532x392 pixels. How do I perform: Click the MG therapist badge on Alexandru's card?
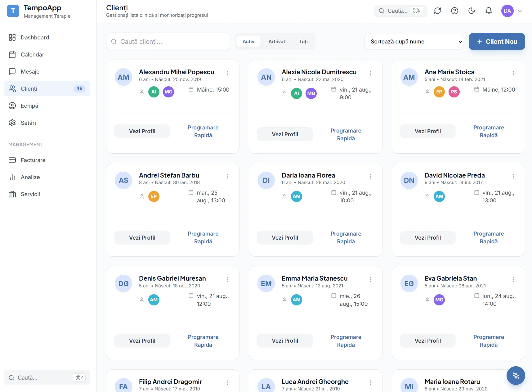(x=168, y=92)
